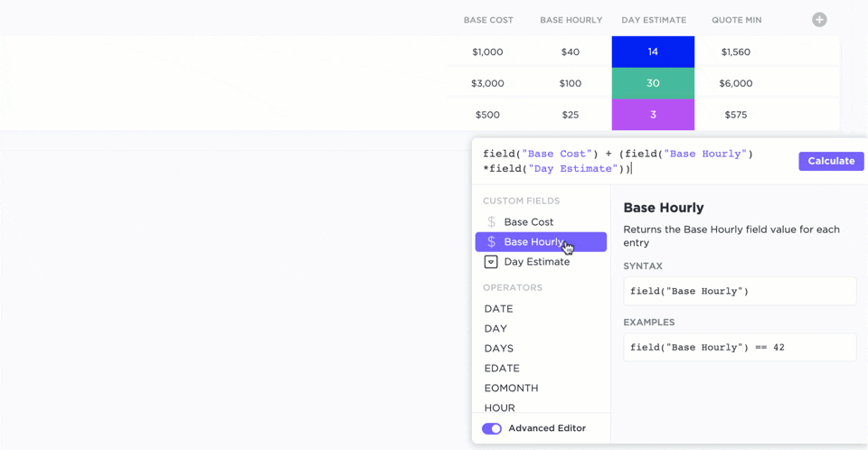The image size is (868, 450).
Task: Open the green Day Estimate cell showing 30
Action: point(653,83)
